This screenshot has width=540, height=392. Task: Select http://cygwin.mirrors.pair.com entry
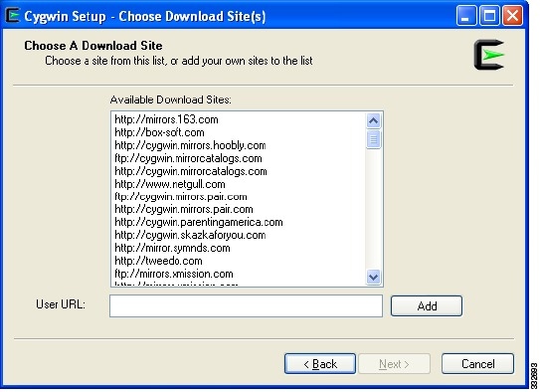(x=184, y=209)
